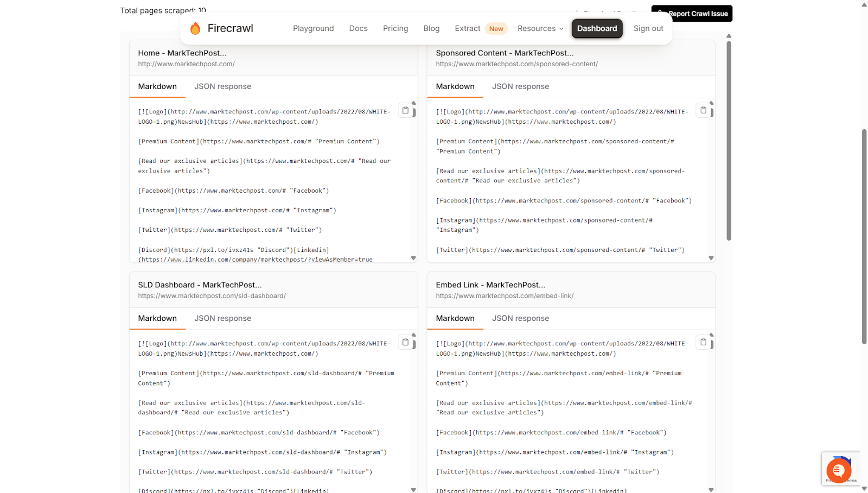Copy the SLD Dashboard card markdown
Screen dimensions: 868x493
click(x=405, y=342)
